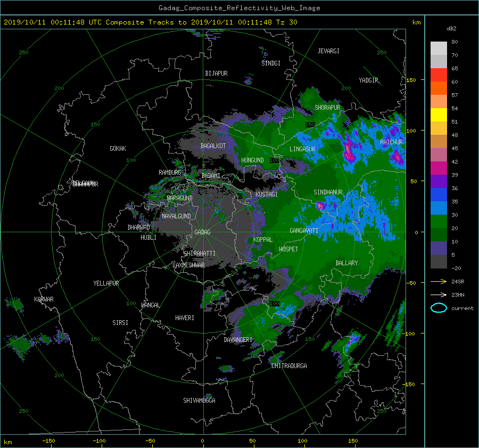The image size is (479, 448).
Task: Select the YADGIR city label
Action: pos(368,80)
